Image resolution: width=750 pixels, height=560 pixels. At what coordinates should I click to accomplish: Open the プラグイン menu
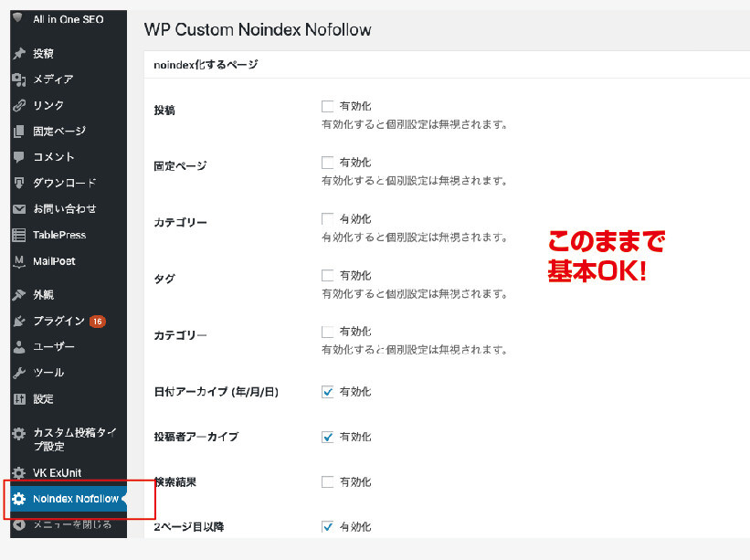coord(58,322)
